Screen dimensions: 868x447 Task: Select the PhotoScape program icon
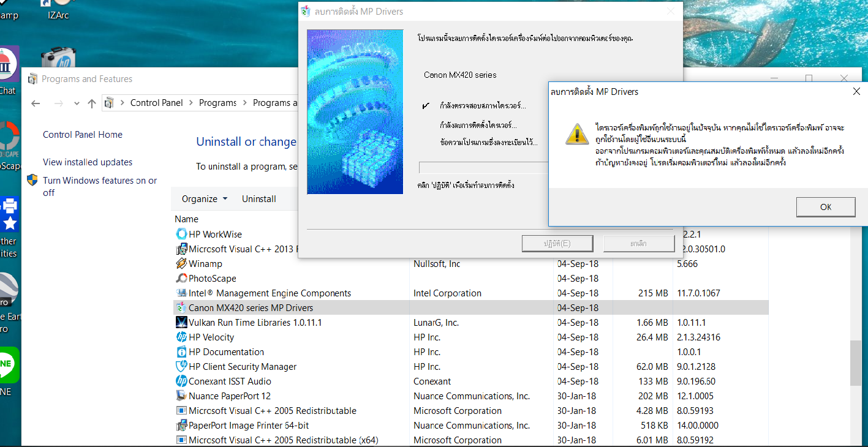tap(181, 278)
